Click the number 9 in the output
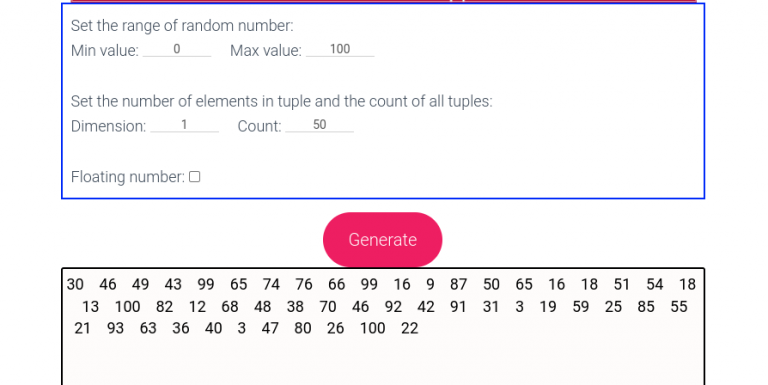 pos(430,285)
